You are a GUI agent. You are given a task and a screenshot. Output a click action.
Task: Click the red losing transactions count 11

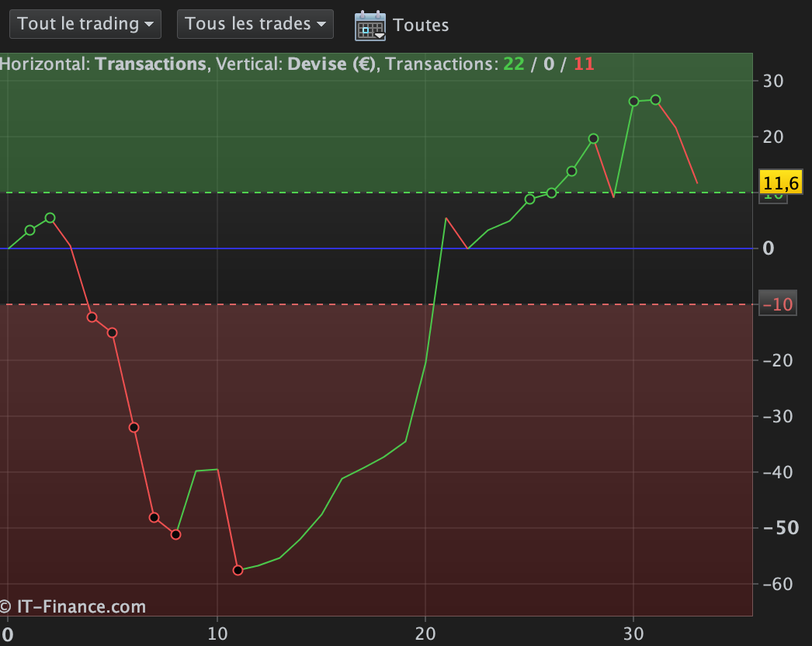coord(584,64)
